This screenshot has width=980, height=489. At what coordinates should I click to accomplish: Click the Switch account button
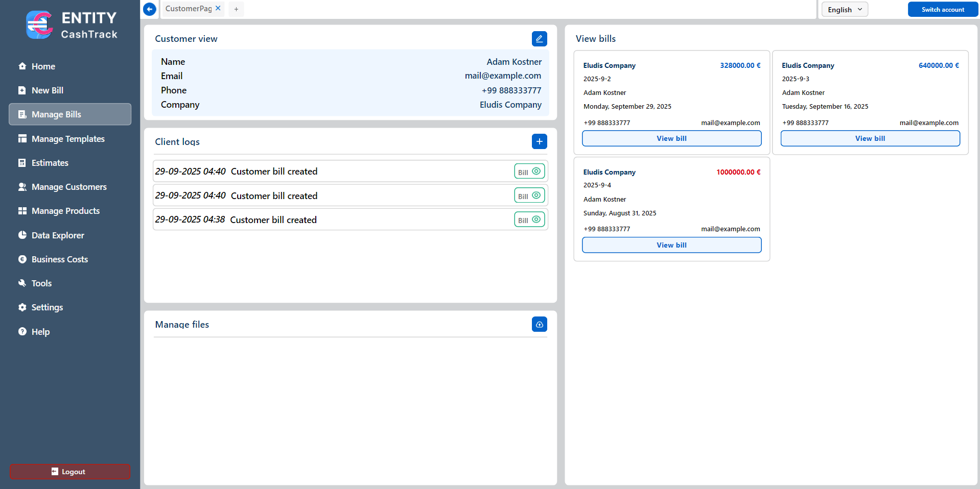point(942,10)
